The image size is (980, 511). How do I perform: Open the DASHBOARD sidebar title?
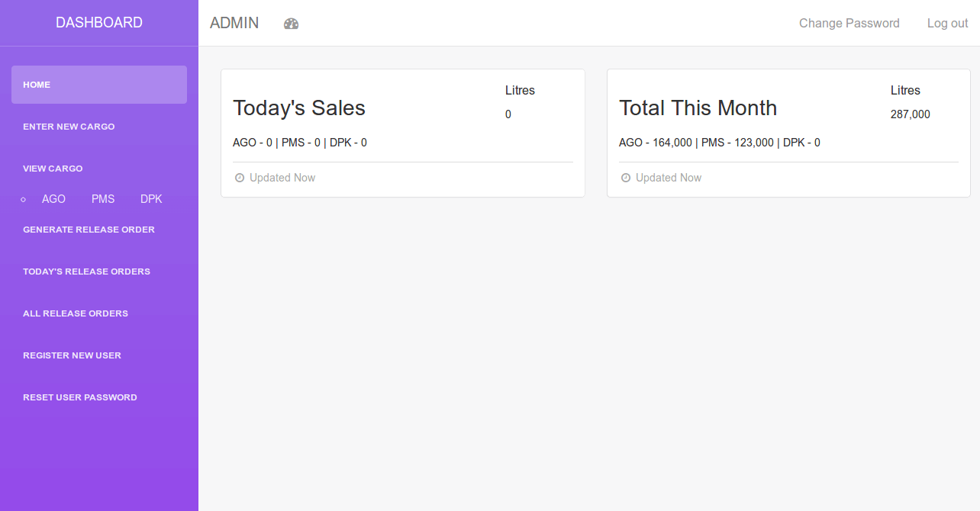(99, 23)
